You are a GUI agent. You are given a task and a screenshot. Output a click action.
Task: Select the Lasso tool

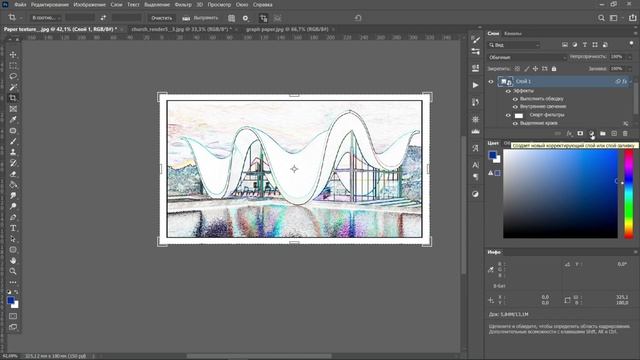coord(13,76)
